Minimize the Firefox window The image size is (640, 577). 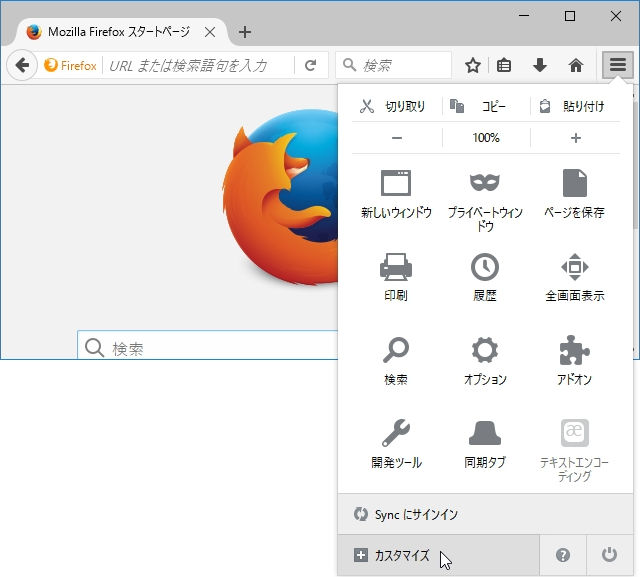point(524,16)
